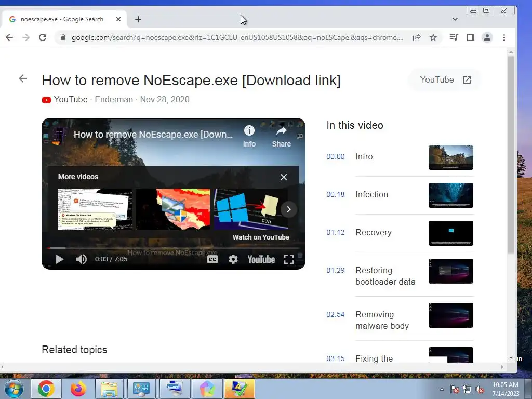Click the Infection chapter thumbnail
The width and height of the screenshot is (532, 399).
pos(450,195)
